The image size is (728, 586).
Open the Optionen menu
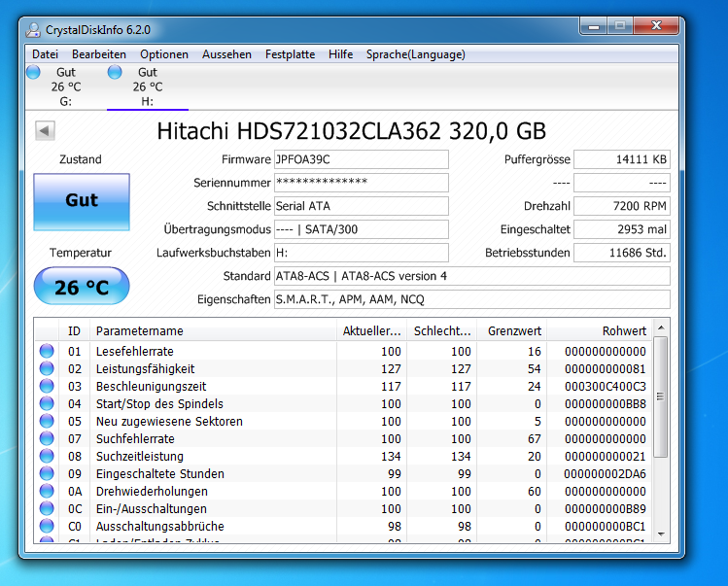click(164, 54)
